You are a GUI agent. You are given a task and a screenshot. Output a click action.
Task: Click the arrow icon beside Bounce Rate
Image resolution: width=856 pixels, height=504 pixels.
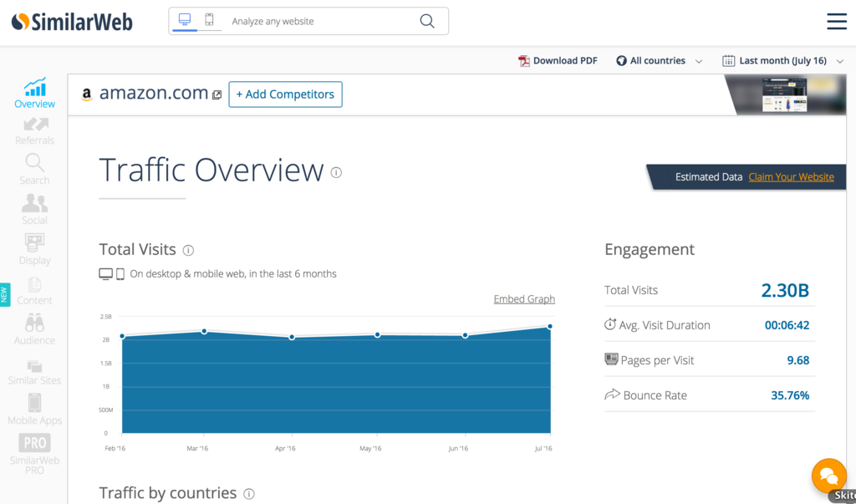(x=612, y=395)
